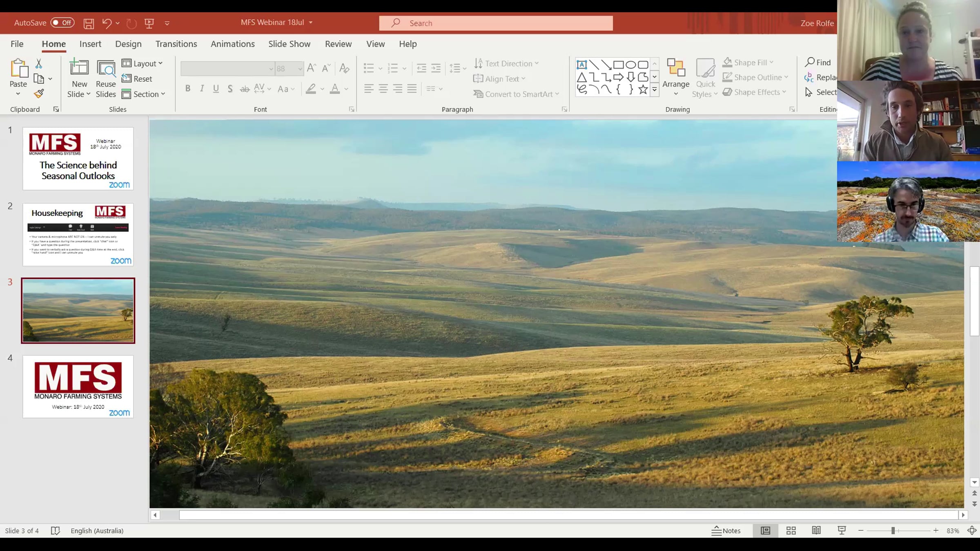This screenshot has width=980, height=551.
Task: Decrease list indent level
Action: (421, 68)
